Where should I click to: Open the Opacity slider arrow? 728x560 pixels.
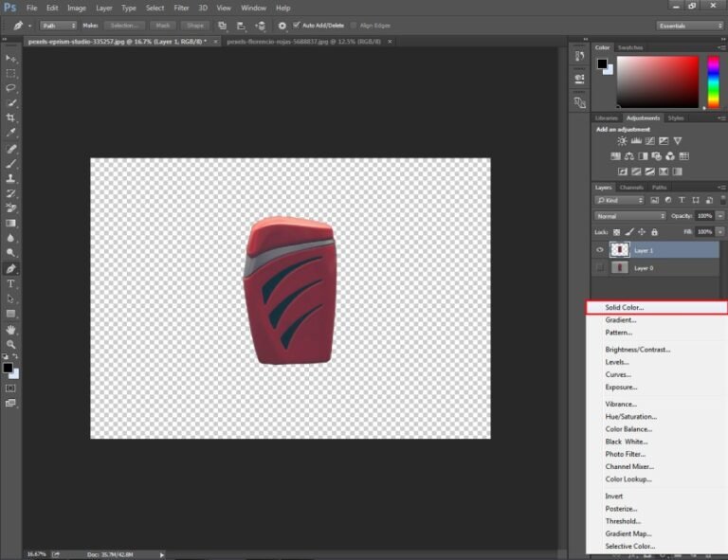click(x=720, y=216)
